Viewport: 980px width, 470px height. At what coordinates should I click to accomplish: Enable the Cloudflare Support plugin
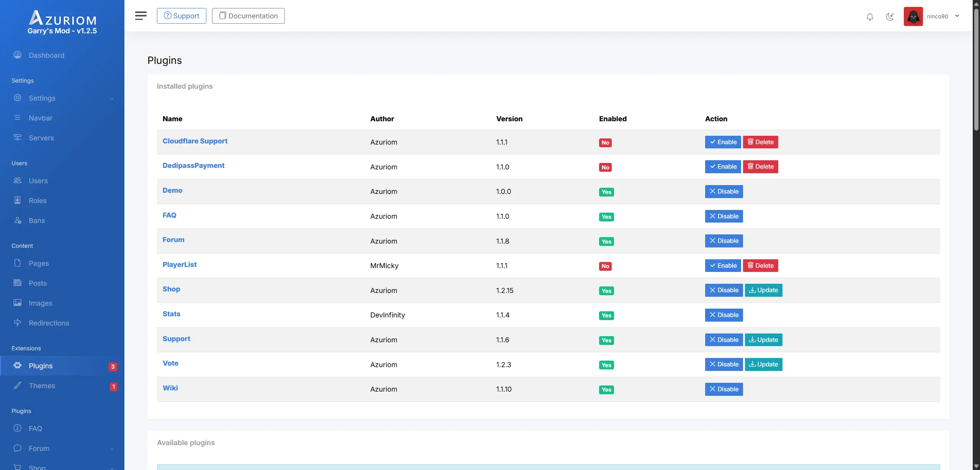click(723, 142)
